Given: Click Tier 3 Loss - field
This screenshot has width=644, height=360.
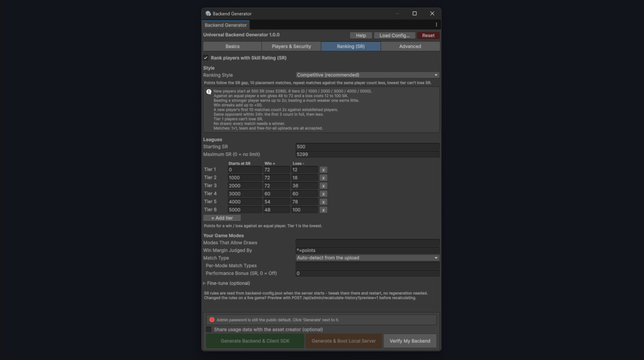Looking at the screenshot, I should pyautogui.click(x=304, y=186).
